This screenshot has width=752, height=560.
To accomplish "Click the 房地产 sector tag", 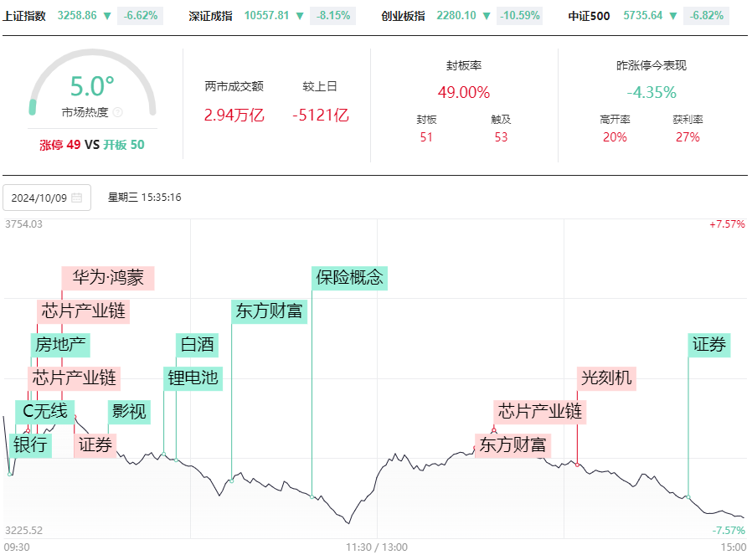I will 60,345.
